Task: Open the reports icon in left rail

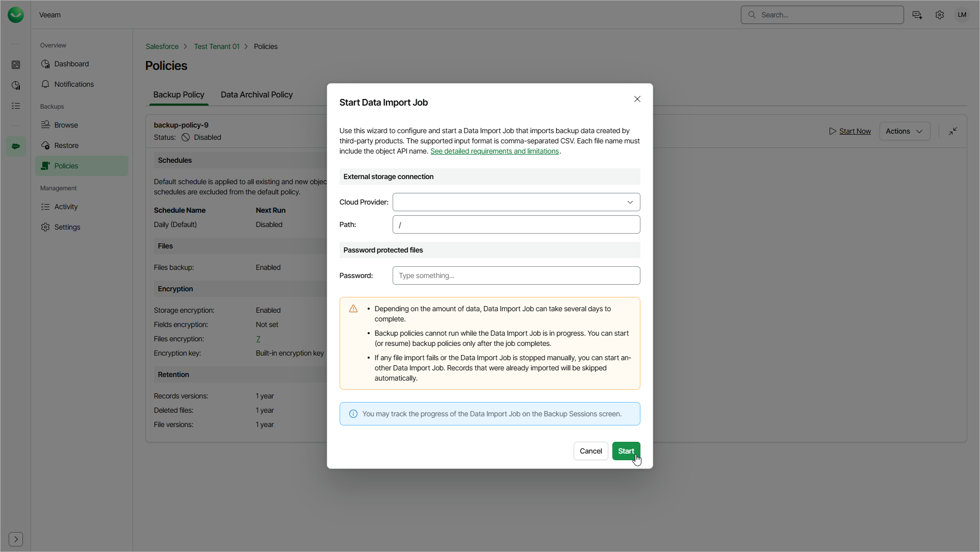Action: [16, 85]
